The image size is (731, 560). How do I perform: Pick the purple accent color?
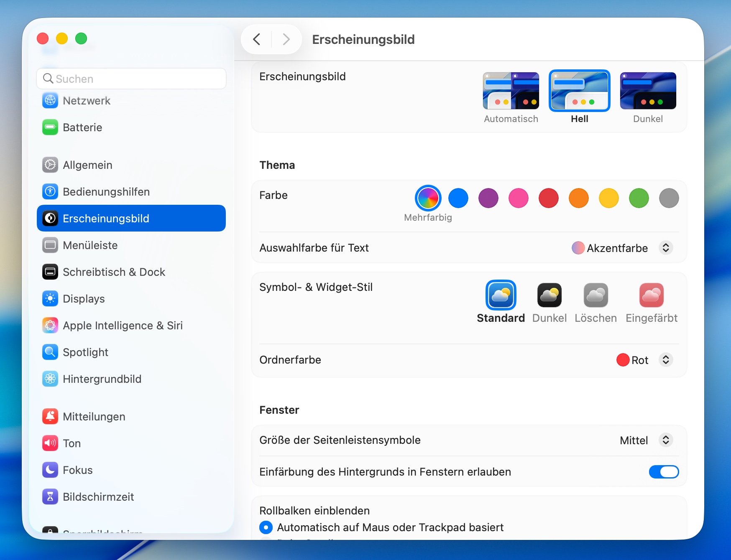click(x=488, y=198)
